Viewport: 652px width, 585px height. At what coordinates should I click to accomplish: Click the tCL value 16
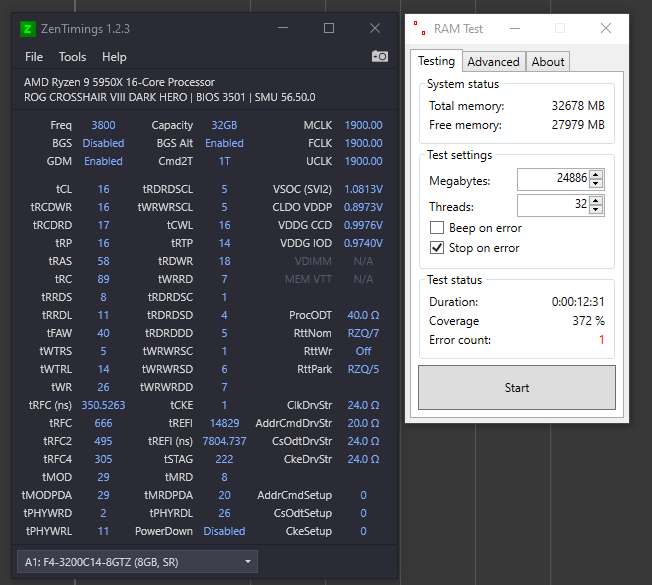[x=103, y=189]
